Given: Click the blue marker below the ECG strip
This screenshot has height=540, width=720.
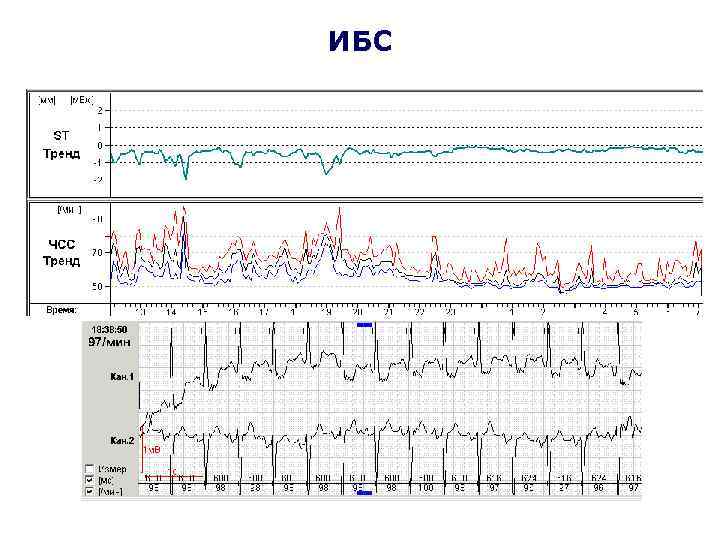Looking at the screenshot, I should 364,493.
